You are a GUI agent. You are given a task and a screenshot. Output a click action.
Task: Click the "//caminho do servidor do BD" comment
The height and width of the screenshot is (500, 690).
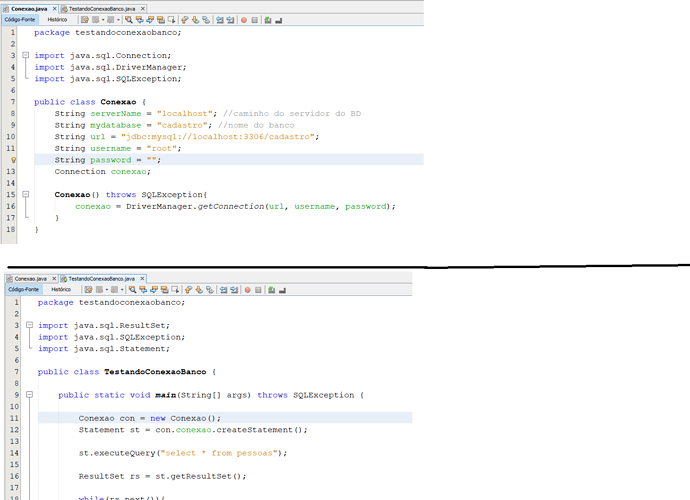tap(292, 114)
